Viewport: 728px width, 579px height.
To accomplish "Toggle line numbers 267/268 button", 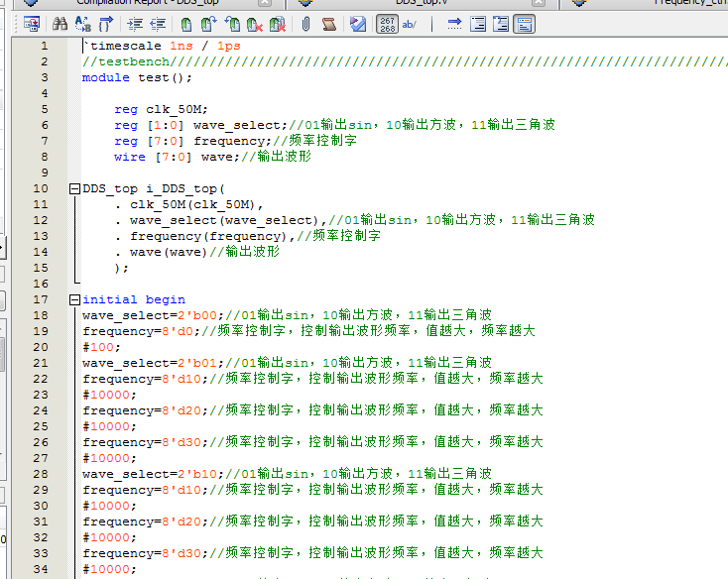I will (x=387, y=24).
